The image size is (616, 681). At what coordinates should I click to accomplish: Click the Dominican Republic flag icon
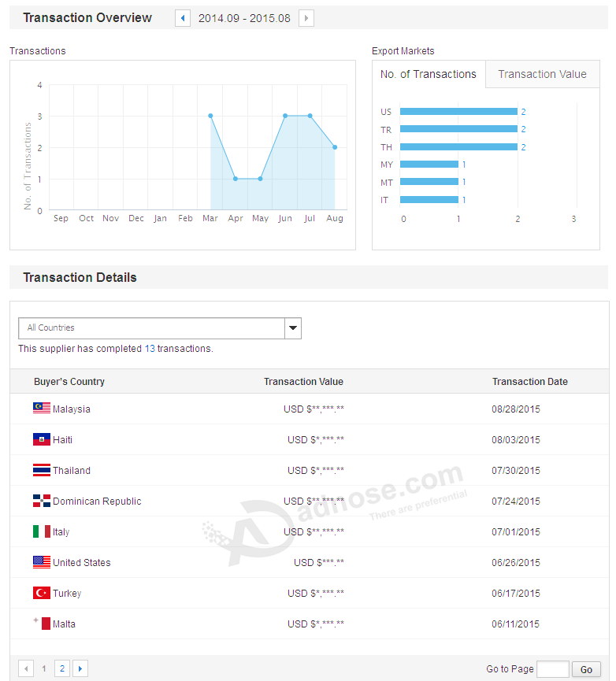click(42, 501)
